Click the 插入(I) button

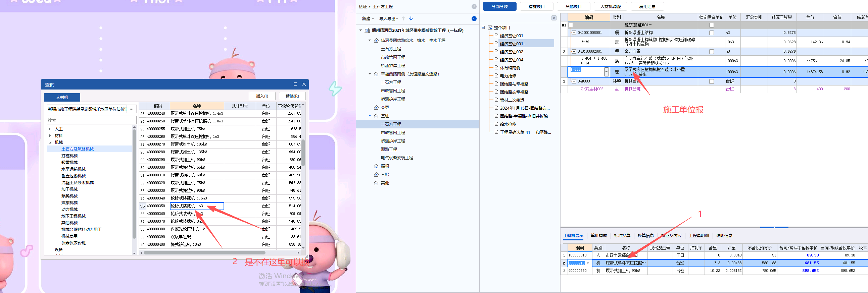262,96
